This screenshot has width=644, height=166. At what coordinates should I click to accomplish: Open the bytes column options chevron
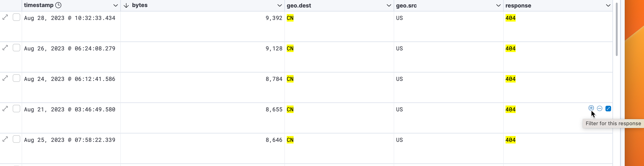(x=279, y=5)
